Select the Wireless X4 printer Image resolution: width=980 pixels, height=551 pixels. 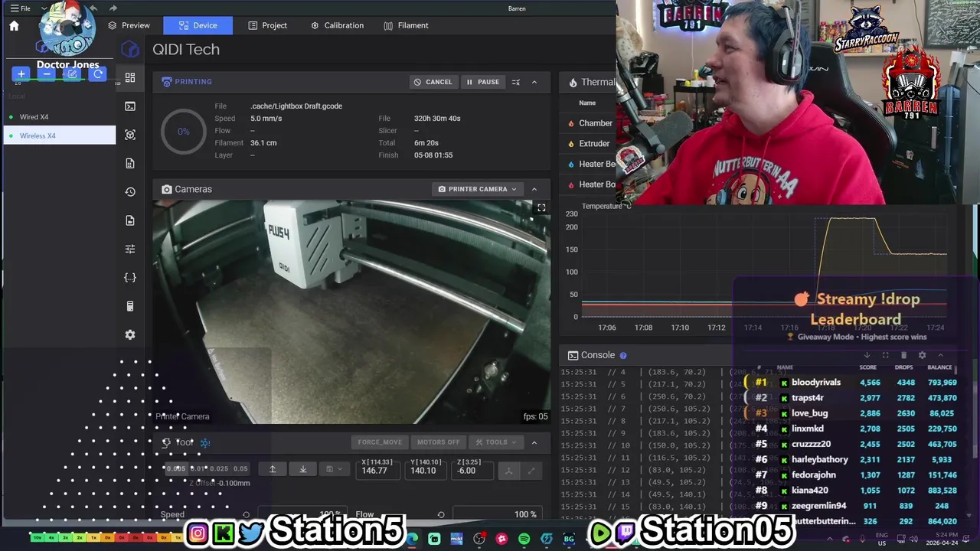coord(60,135)
